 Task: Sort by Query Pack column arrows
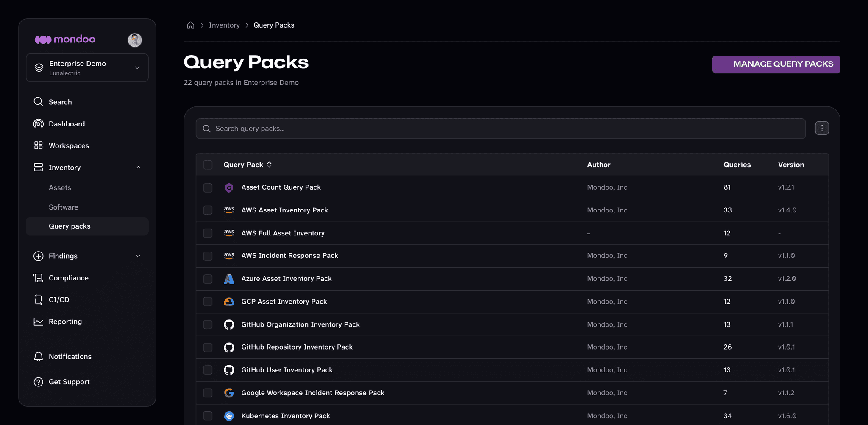coord(269,165)
